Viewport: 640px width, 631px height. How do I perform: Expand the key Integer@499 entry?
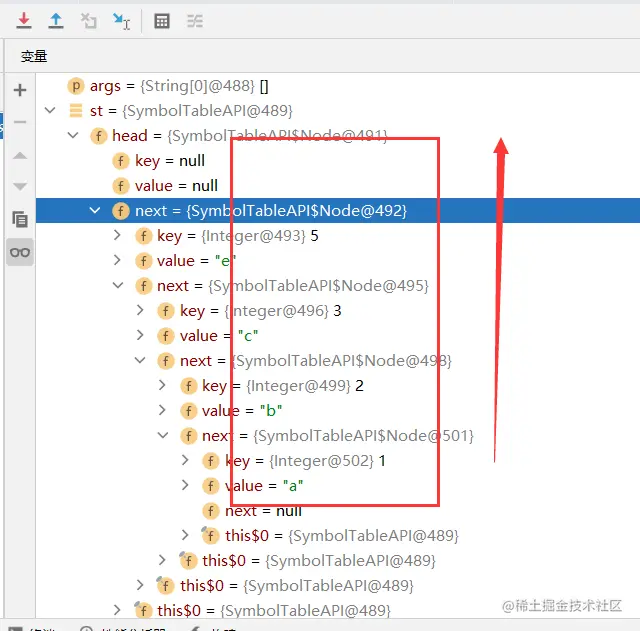point(162,385)
